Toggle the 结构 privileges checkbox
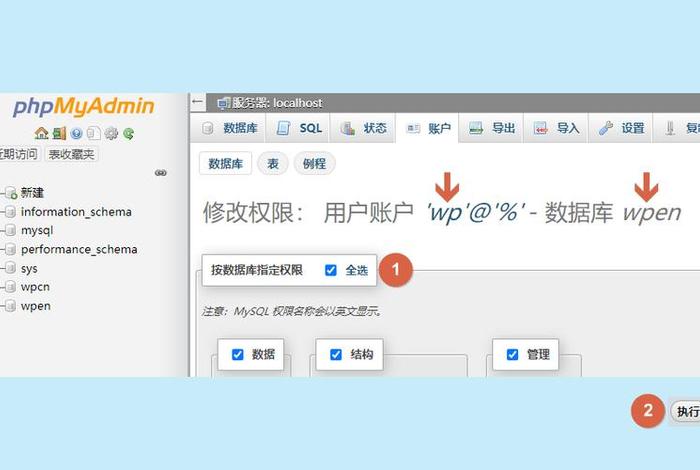Viewport: 700px width, 470px height. pos(336,354)
